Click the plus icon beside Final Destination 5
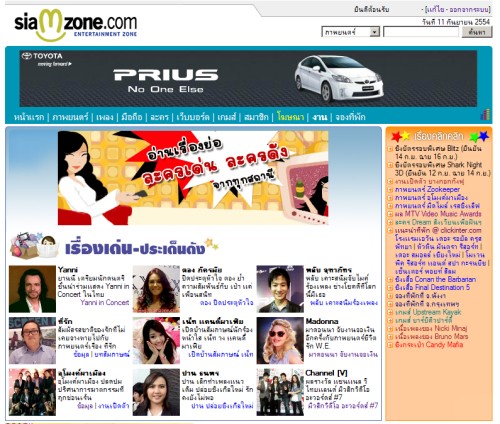500x424 pixels. point(390,288)
